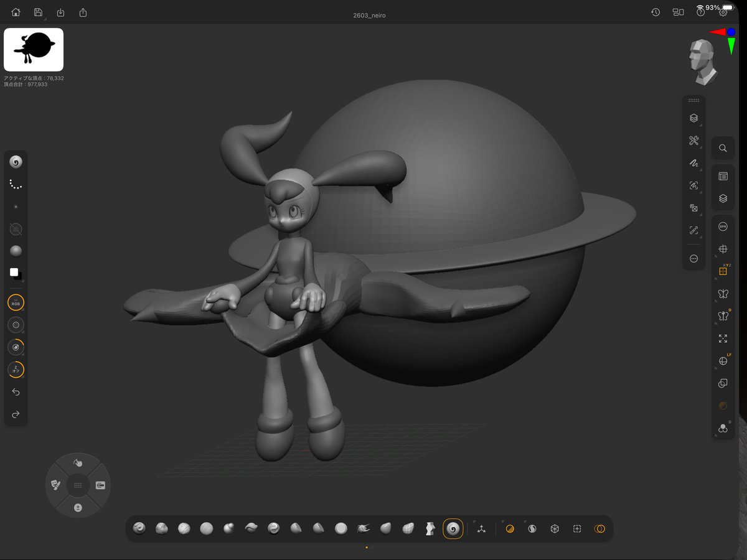This screenshot has width=747, height=560.
Task: Adjust the draw size ring dial
Action: point(16,325)
